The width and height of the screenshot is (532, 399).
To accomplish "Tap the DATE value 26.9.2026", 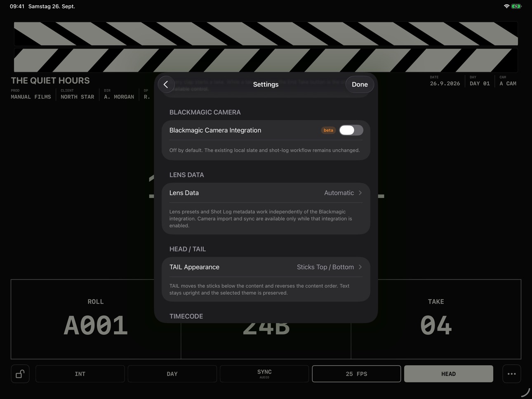I will point(445,84).
